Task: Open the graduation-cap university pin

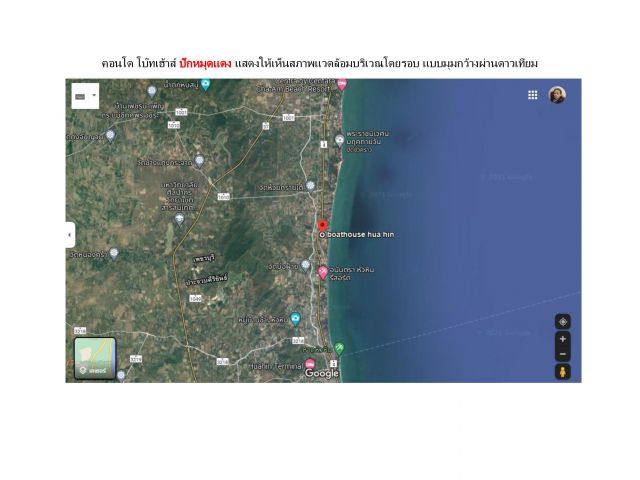Action: (x=179, y=220)
